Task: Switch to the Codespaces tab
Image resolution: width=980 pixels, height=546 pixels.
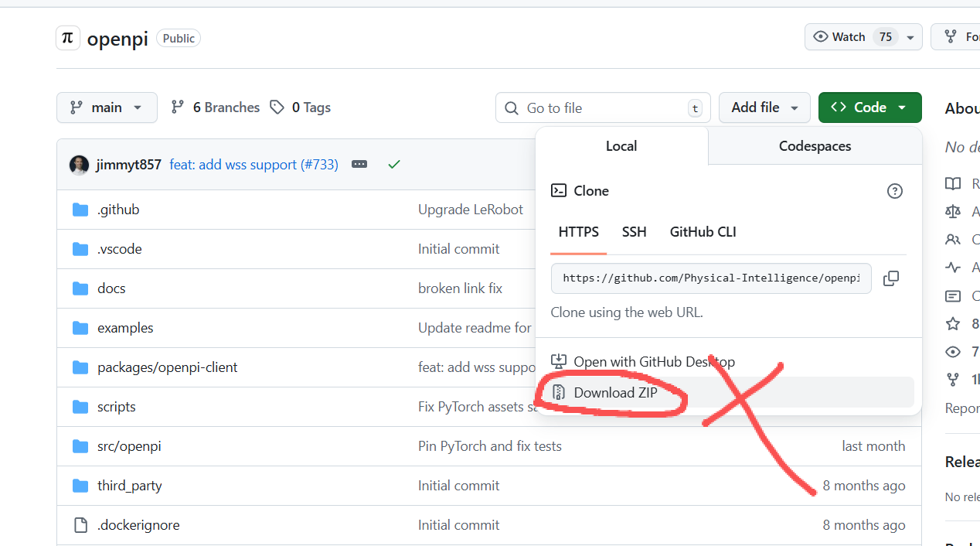Action: [815, 146]
